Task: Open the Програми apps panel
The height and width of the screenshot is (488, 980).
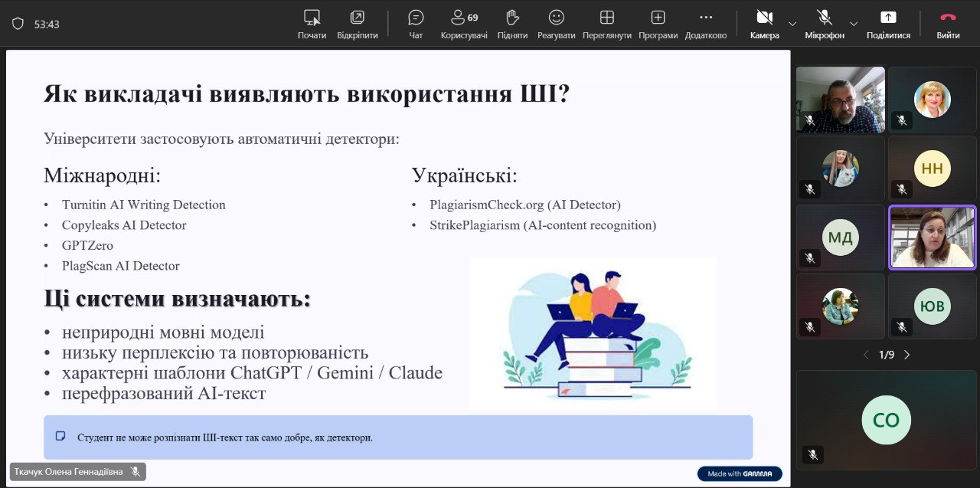Action: 658,23
